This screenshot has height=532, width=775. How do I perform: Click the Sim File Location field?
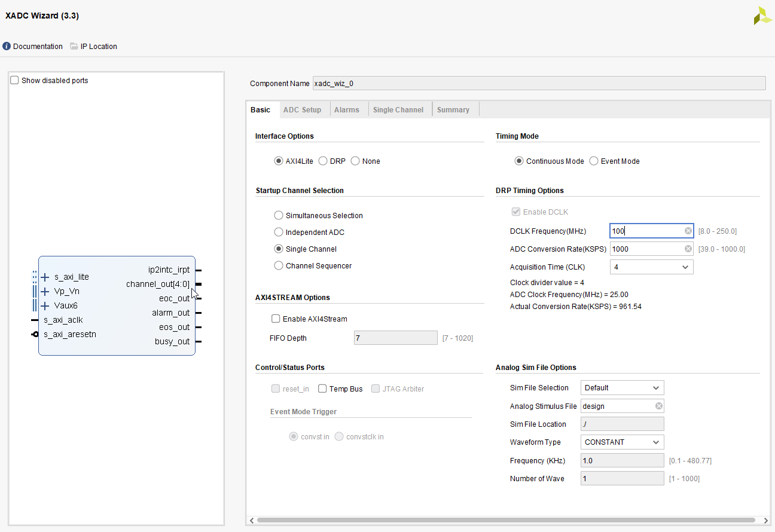623,424
